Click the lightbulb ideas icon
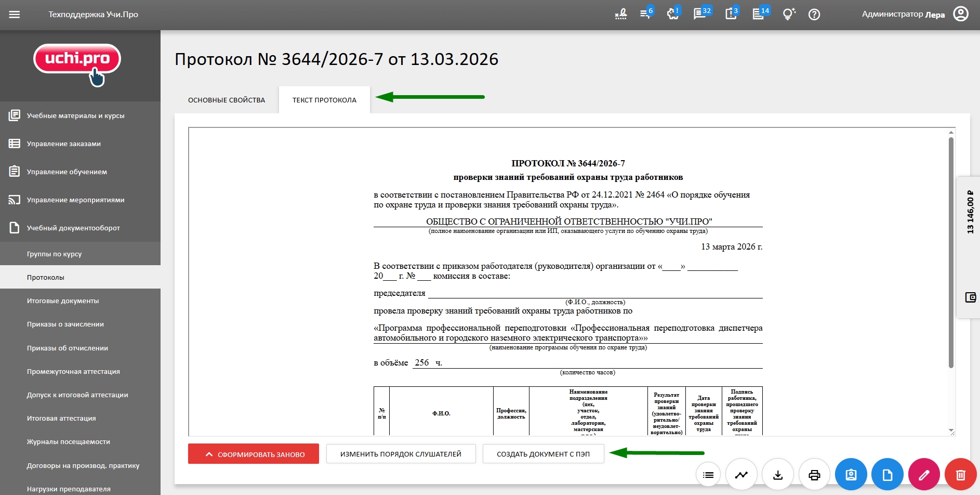The width and height of the screenshot is (980, 495). coord(788,15)
